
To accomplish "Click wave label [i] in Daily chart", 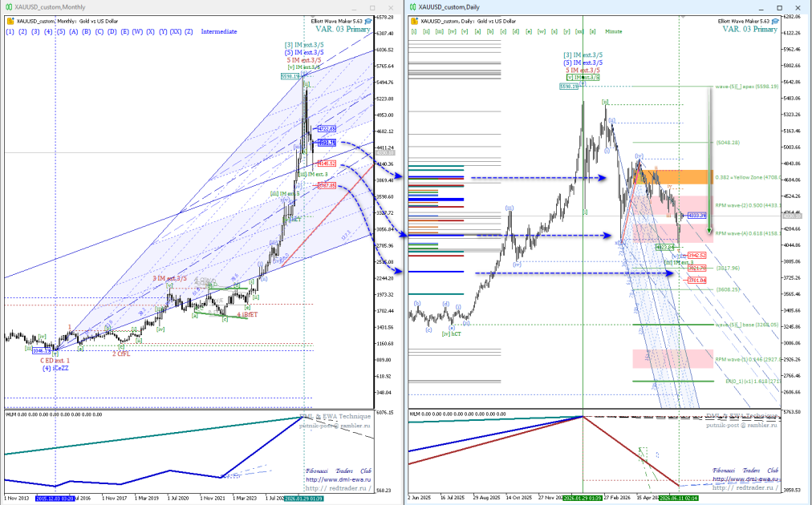I will click(x=414, y=31).
